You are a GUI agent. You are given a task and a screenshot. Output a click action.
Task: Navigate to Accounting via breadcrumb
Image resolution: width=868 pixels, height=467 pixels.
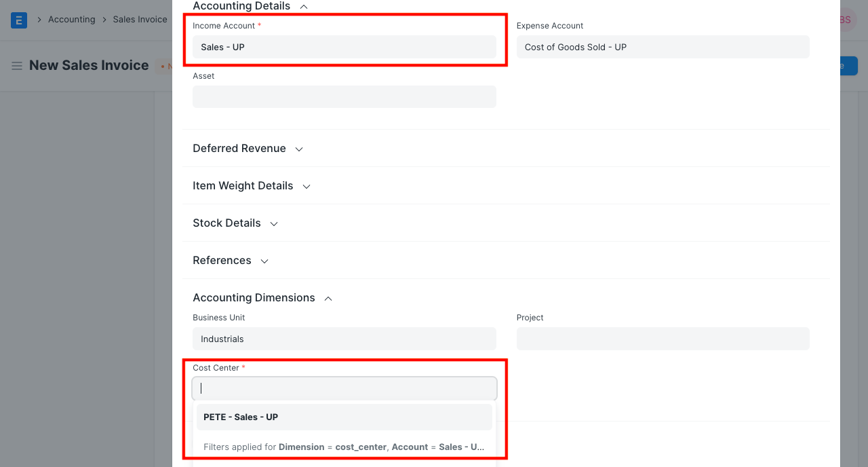coord(72,19)
